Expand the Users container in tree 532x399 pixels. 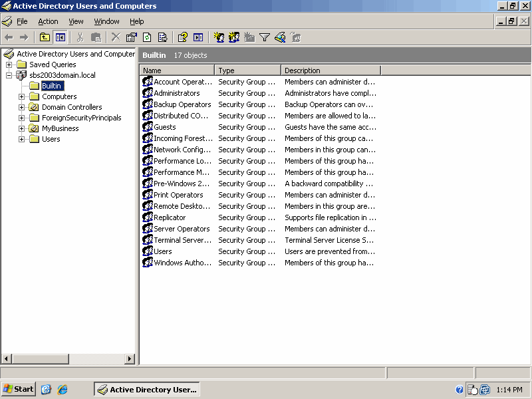point(22,139)
